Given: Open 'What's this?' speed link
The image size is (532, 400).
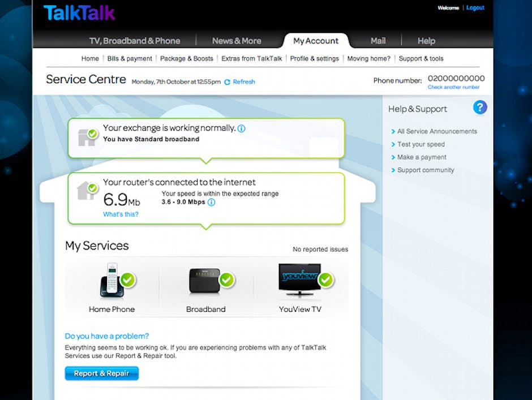Looking at the screenshot, I should pos(121,214).
